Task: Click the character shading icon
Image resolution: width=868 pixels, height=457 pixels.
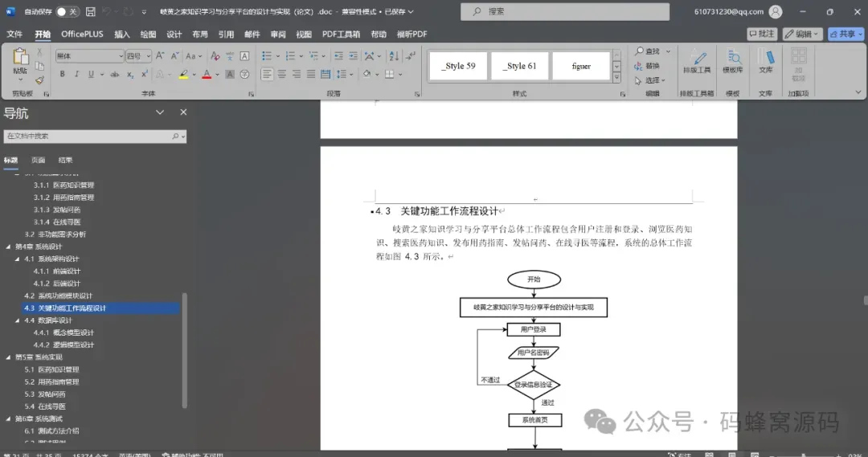Action: pos(230,74)
